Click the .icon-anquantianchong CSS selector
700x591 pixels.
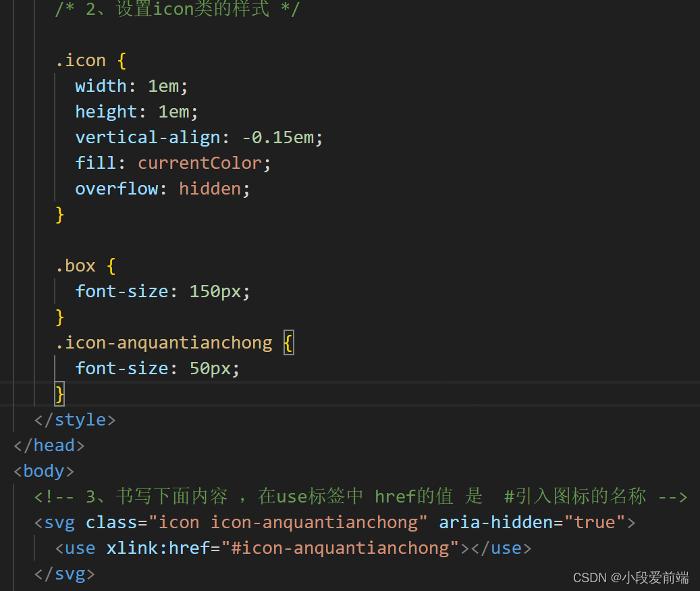(x=163, y=342)
